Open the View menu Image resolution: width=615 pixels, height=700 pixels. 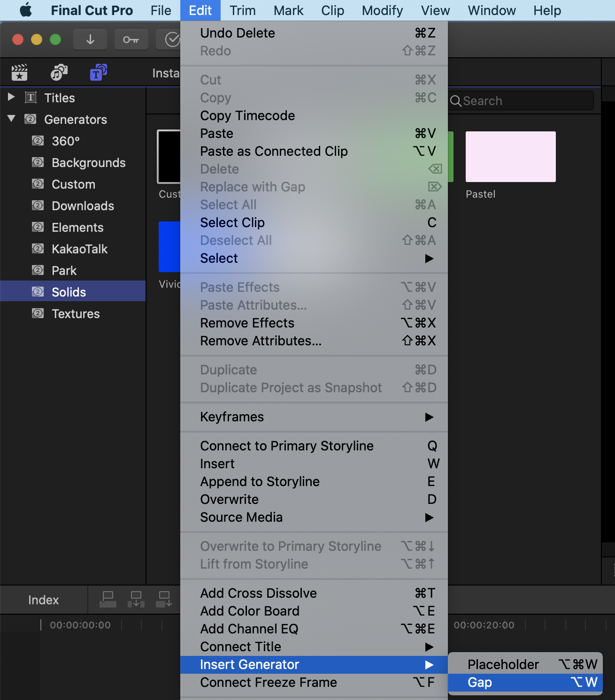(436, 10)
